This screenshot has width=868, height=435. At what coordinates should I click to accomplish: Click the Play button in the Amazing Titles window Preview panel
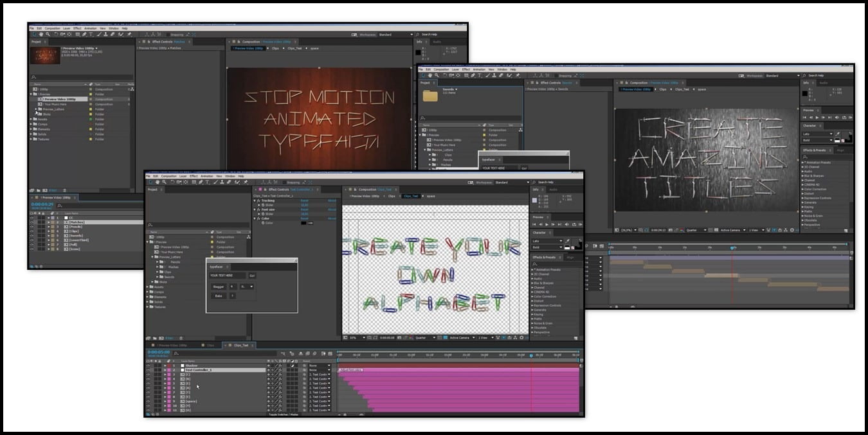pos(817,118)
